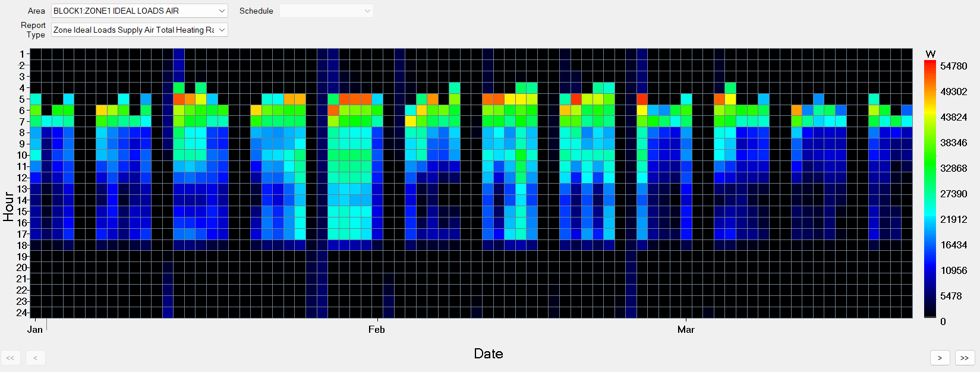The height and width of the screenshot is (372, 980).
Task: Jump to first period with << button
Action: tap(11, 358)
